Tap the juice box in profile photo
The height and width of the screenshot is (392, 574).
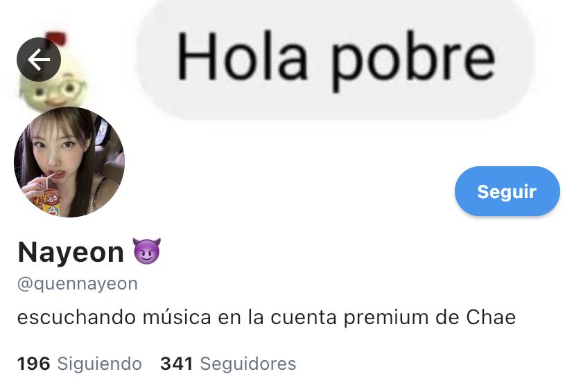click(x=51, y=202)
